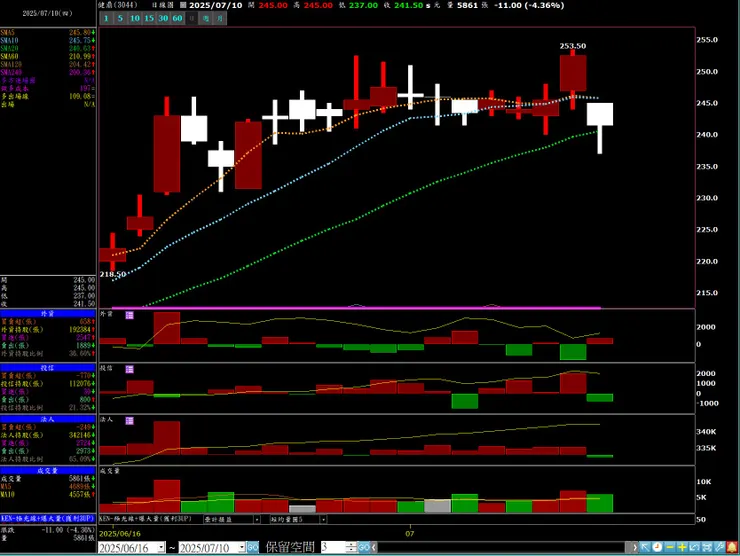The image size is (740, 556).
Task: Open settings icon in 投信 sub-chart
Action: (129, 369)
